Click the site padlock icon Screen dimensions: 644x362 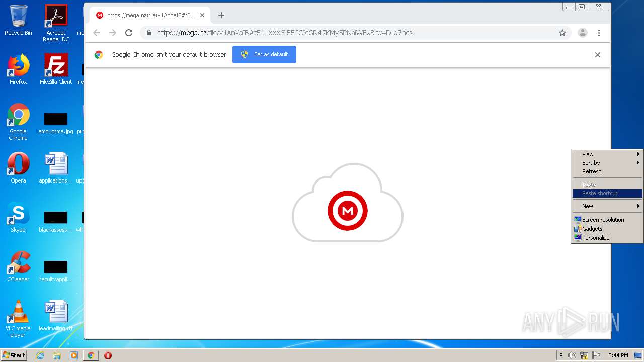pyautogui.click(x=148, y=33)
